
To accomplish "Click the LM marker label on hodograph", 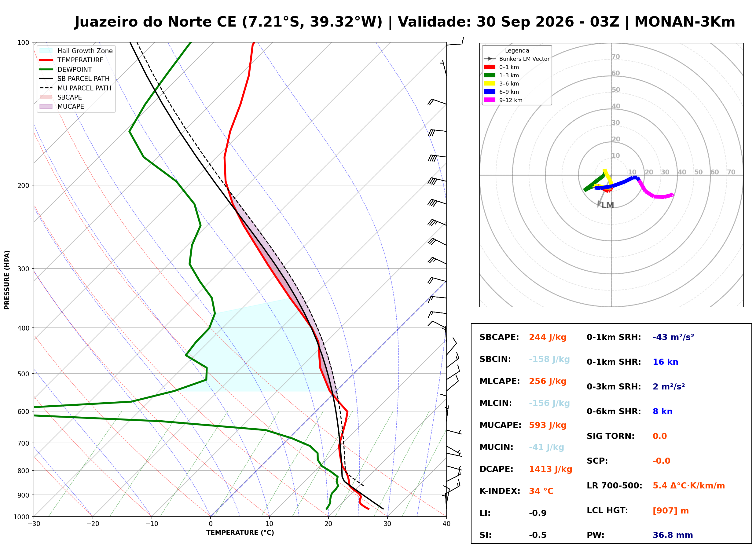I will (x=607, y=205).
